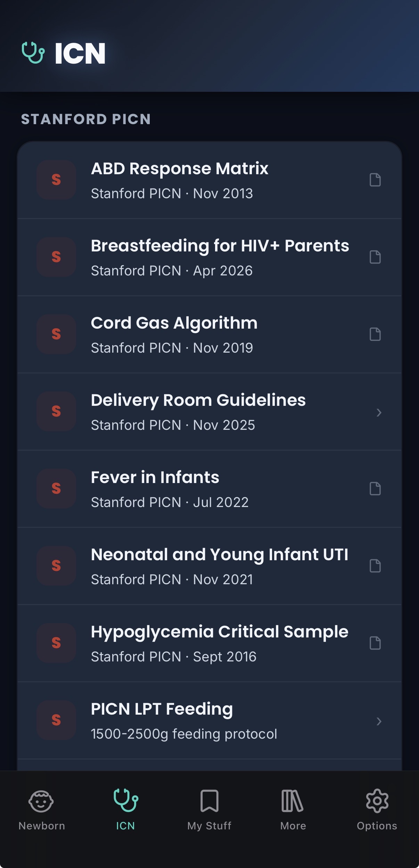Tap document icon for Hypoglycemia Critical Sample
This screenshot has height=868, width=419.
(x=375, y=643)
